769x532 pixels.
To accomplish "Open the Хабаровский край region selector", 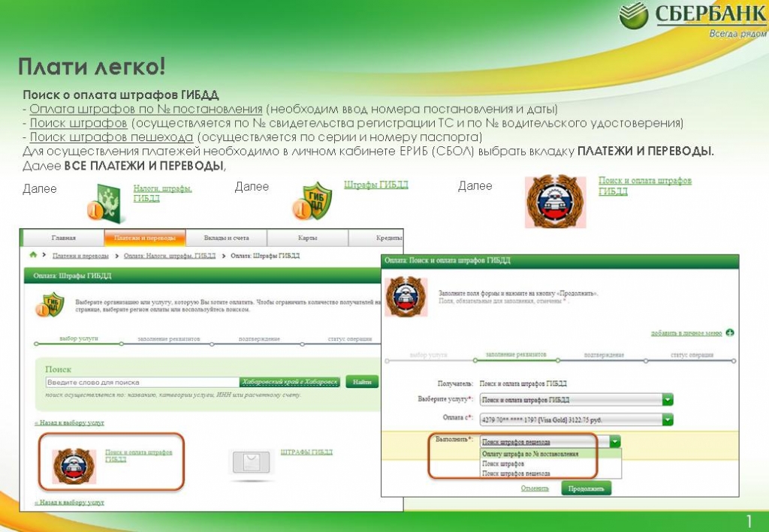I will (x=291, y=382).
